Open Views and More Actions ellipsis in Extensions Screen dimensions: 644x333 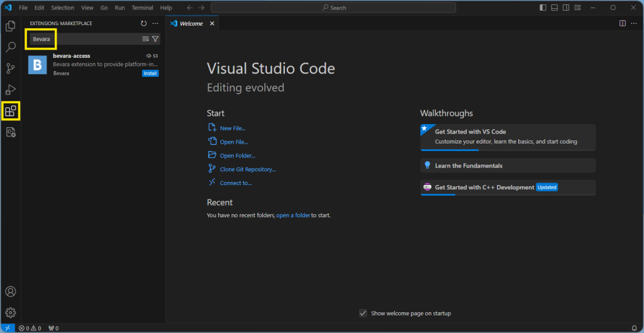point(155,23)
